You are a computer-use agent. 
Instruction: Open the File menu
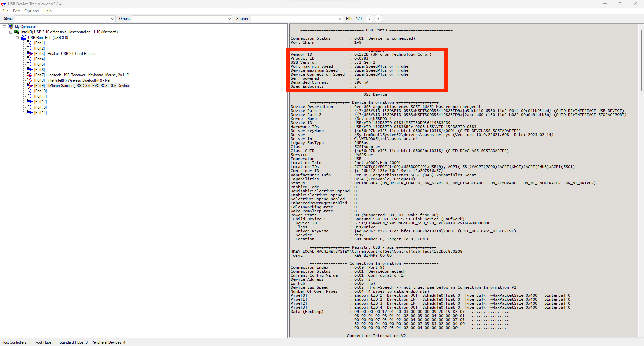[5, 11]
